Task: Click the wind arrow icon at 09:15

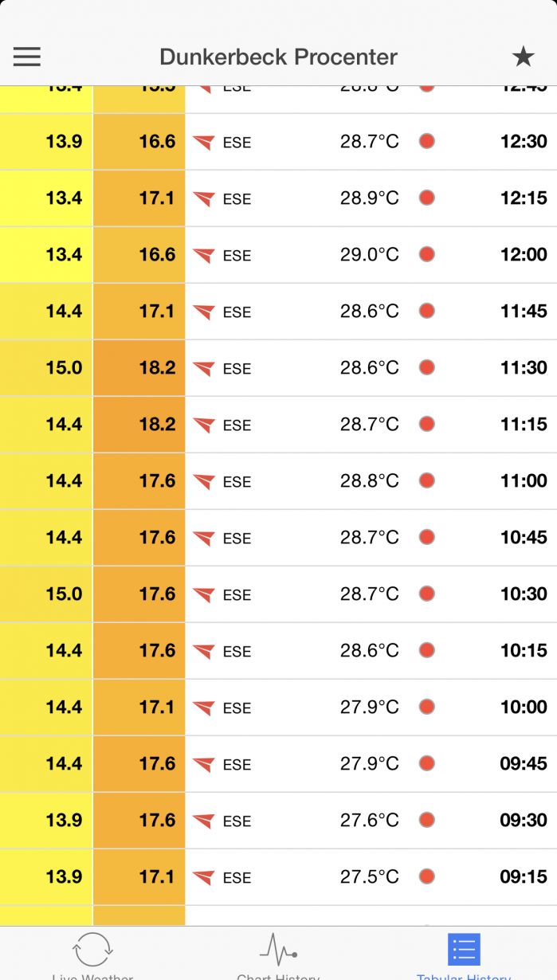Action: tap(204, 877)
